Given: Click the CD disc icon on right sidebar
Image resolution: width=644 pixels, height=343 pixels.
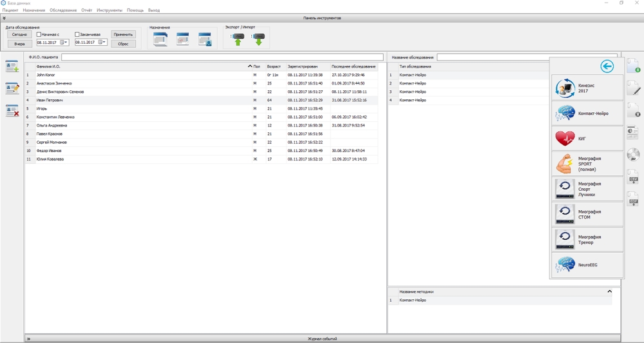Looking at the screenshot, I should pyautogui.click(x=633, y=155).
